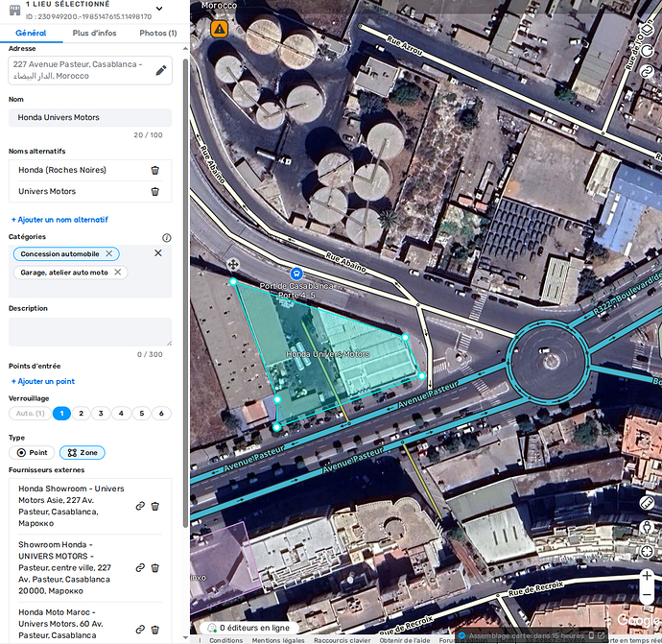The height and width of the screenshot is (644, 662).
Task: Click the blue bus stop marker
Action: (x=296, y=274)
